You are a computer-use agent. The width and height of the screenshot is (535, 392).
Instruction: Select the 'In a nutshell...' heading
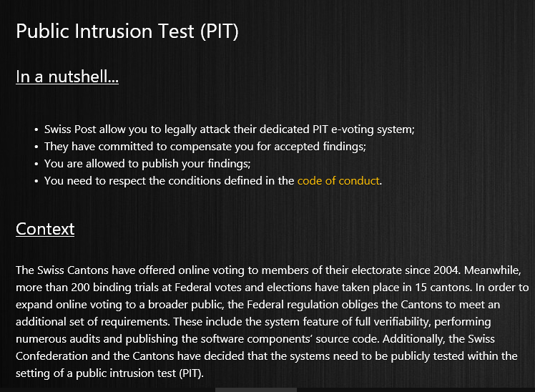click(x=67, y=77)
